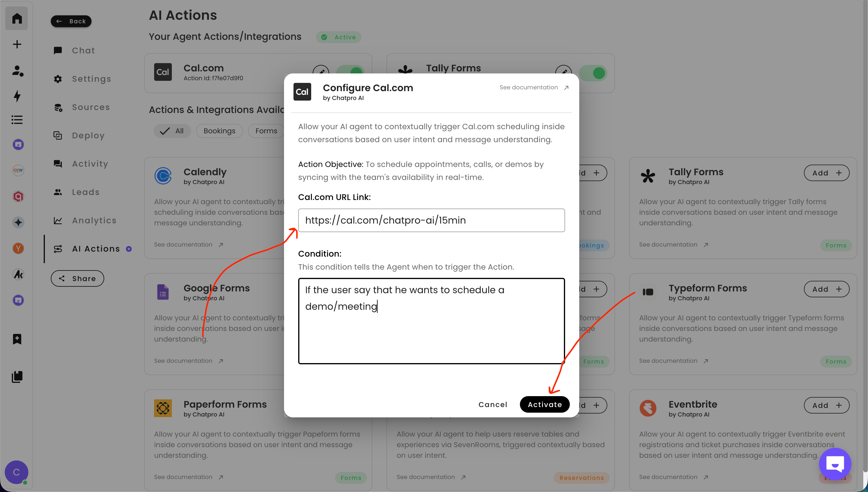Click the Activate button in dialog

coord(544,404)
